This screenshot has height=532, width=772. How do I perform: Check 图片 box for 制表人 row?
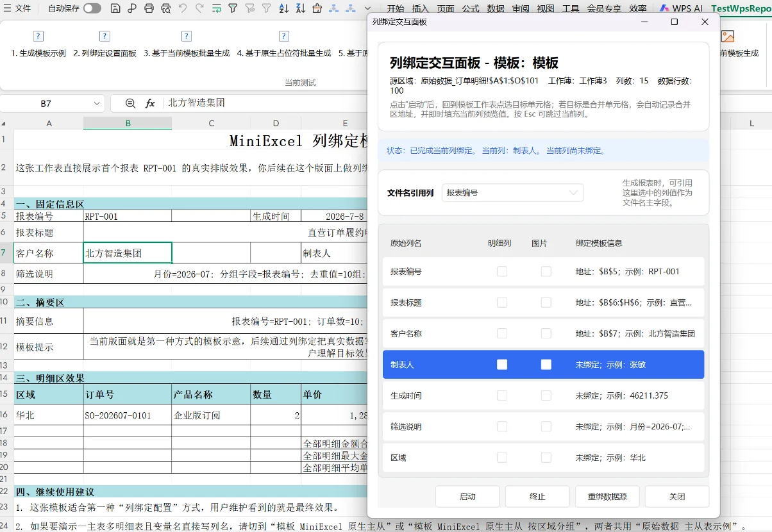[546, 364]
